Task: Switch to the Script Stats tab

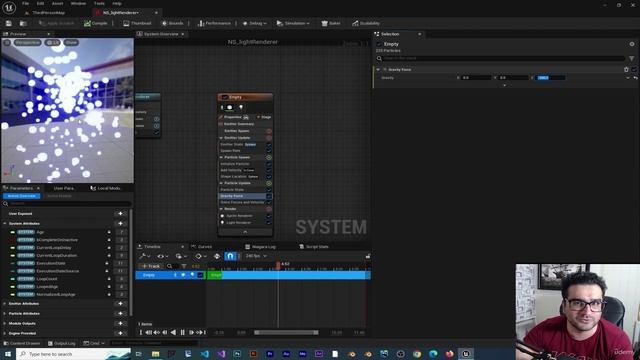Action: coord(314,247)
